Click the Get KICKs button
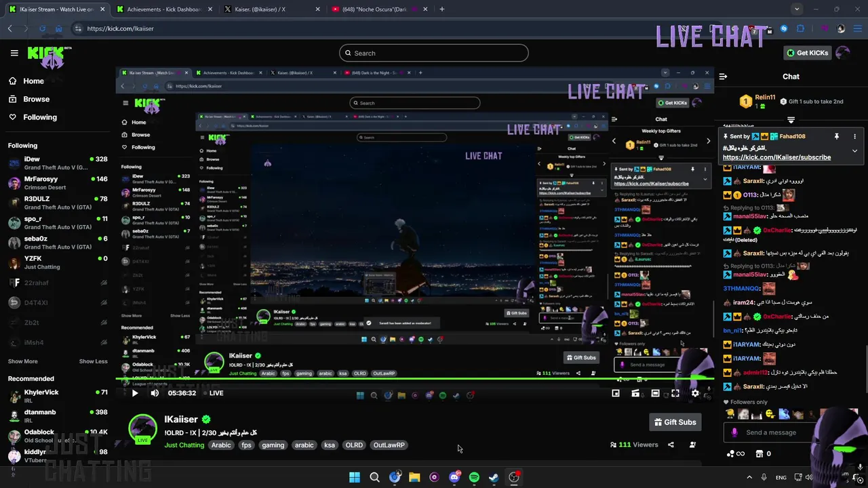This screenshot has width=868, height=488. [806, 53]
